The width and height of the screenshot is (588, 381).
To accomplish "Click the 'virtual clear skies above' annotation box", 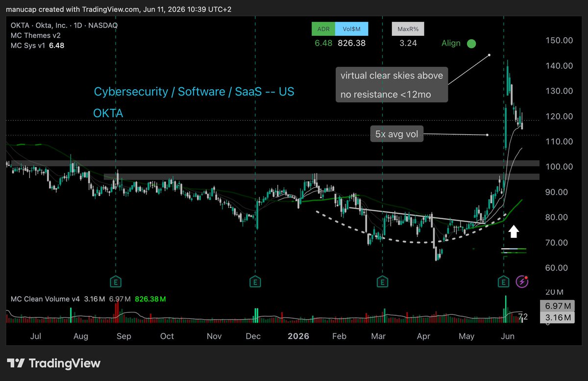I will tap(392, 84).
